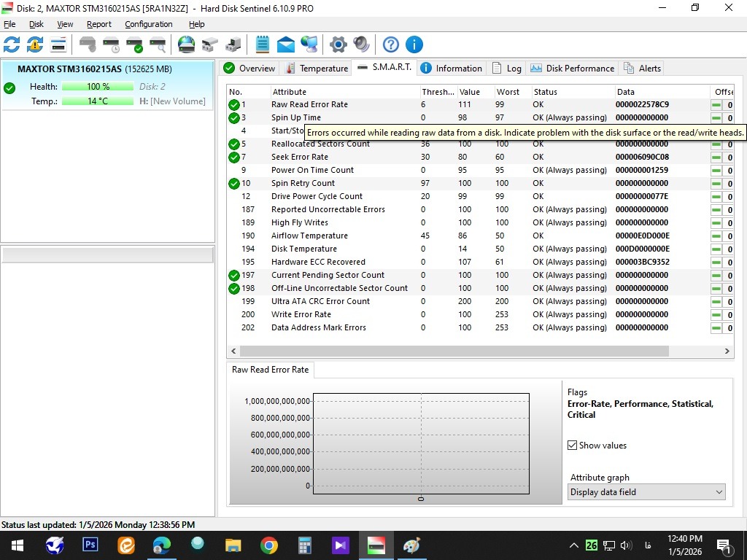The image size is (747, 560).
Task: Click the blue Help question mark icon
Action: [x=391, y=44]
